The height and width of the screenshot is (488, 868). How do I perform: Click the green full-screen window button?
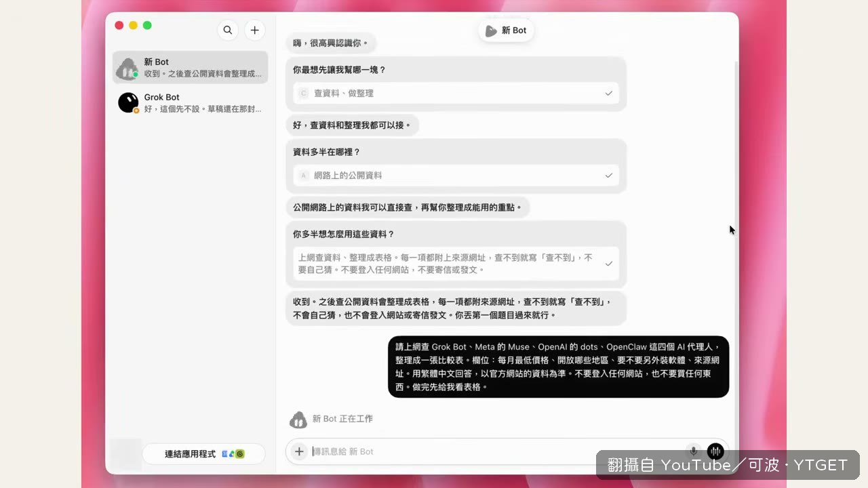(x=147, y=26)
